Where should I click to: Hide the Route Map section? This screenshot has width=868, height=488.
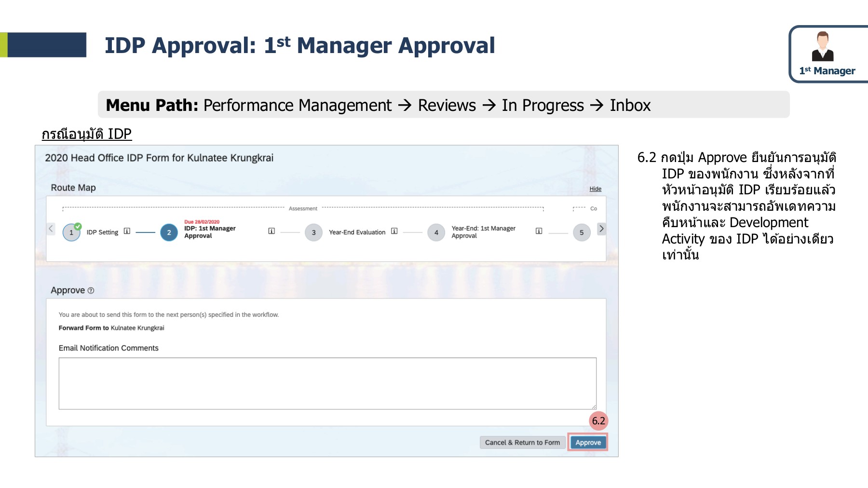pos(595,189)
